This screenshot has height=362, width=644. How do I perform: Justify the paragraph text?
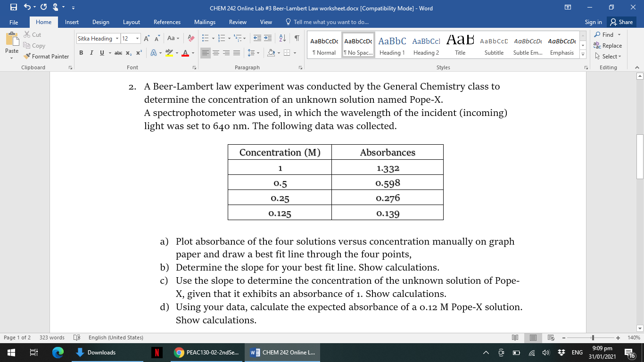pos(237,53)
